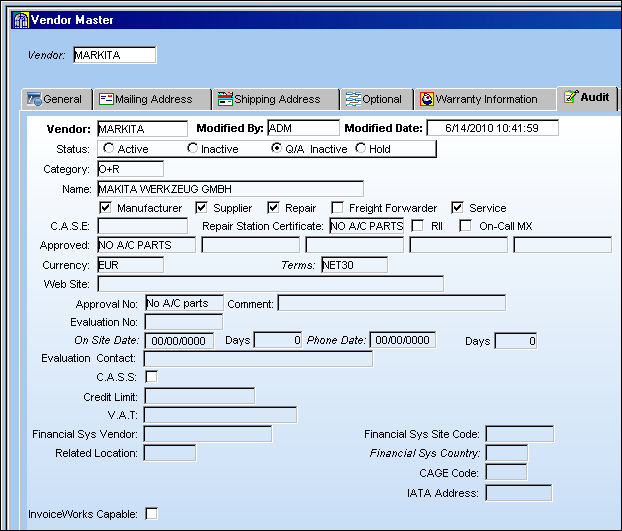Enable the RII checkbox
Image resolution: width=622 pixels, height=531 pixels.
click(417, 226)
